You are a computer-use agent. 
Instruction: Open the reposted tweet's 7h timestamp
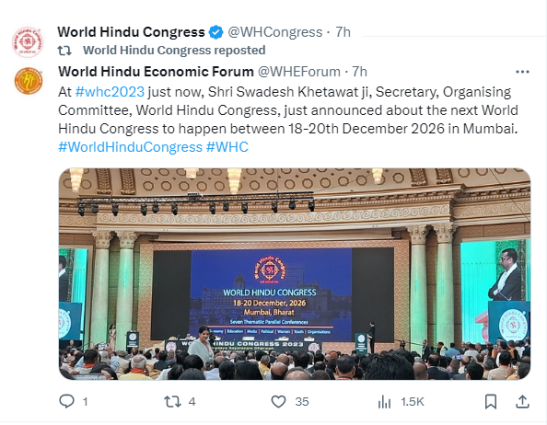360,72
